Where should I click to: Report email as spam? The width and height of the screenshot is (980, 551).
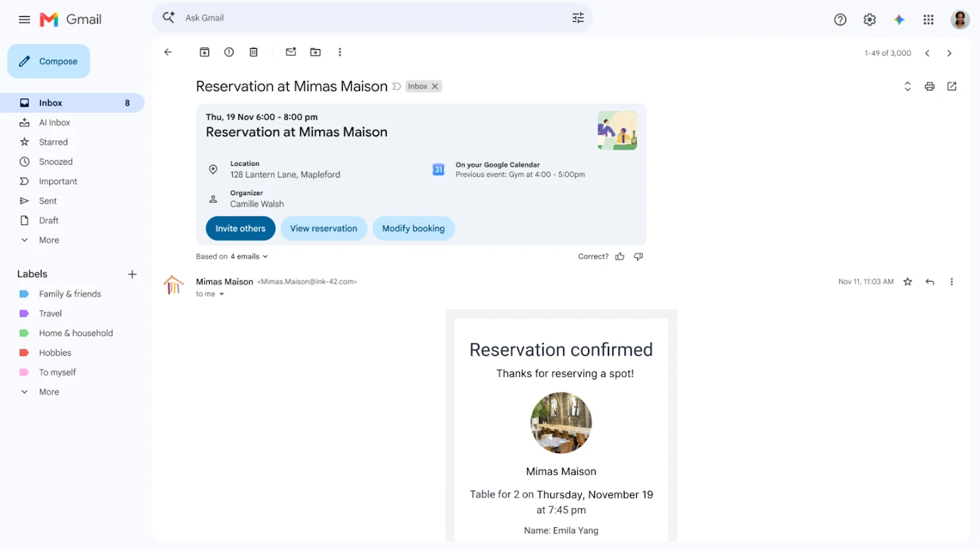(x=229, y=52)
